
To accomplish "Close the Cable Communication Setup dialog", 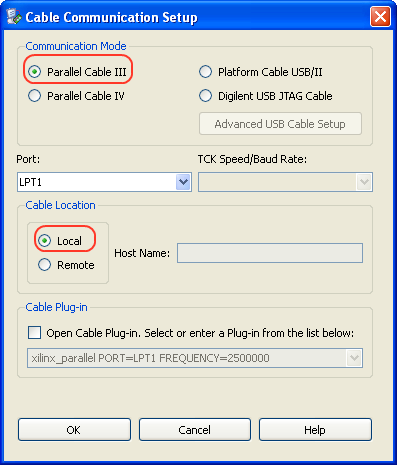I will pyautogui.click(x=380, y=17).
